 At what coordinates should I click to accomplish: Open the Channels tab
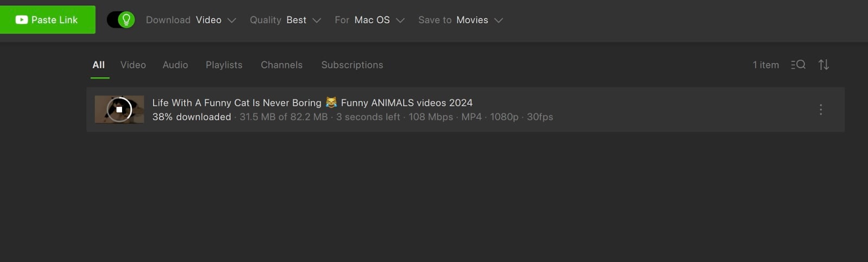pyautogui.click(x=282, y=65)
